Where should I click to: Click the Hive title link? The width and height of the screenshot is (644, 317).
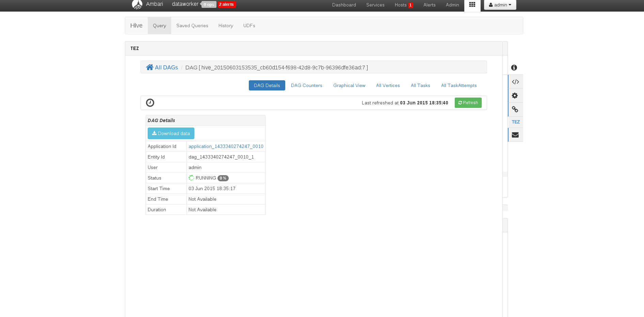point(136,26)
